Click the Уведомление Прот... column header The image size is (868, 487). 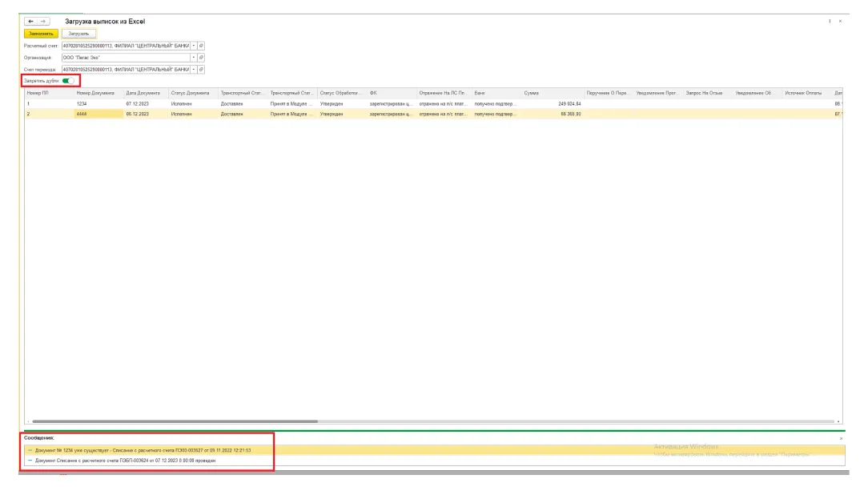point(658,93)
